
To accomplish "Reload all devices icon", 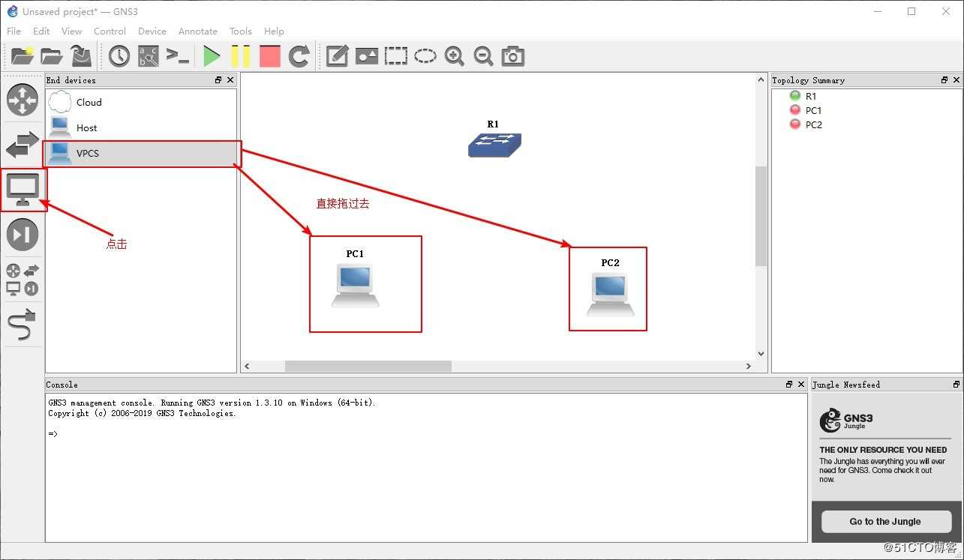I will pos(299,55).
